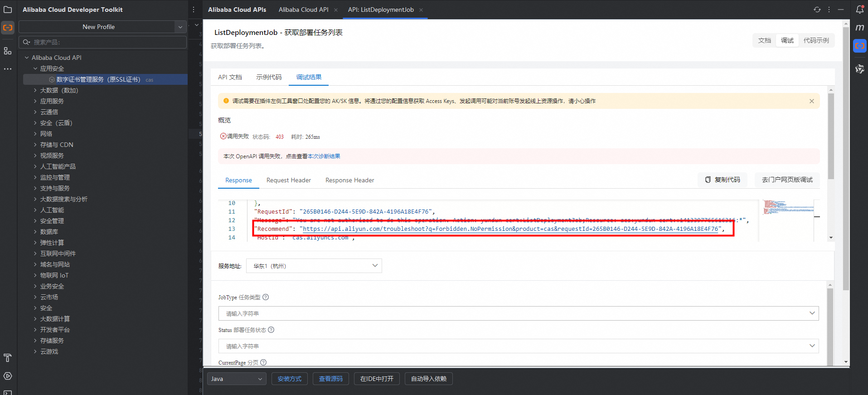
Task: Select 数字证书管理服务 (原SSL证书) tree item
Action: 105,79
